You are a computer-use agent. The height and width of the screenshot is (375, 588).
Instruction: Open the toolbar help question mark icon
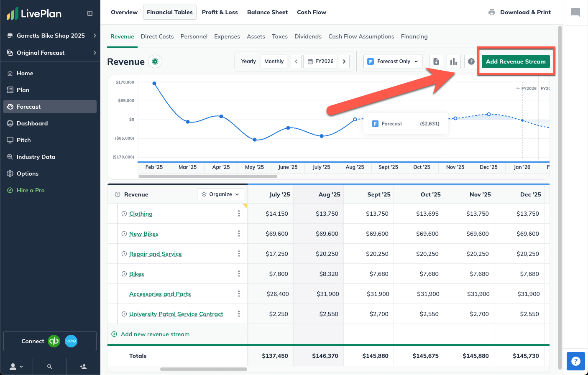pos(471,61)
